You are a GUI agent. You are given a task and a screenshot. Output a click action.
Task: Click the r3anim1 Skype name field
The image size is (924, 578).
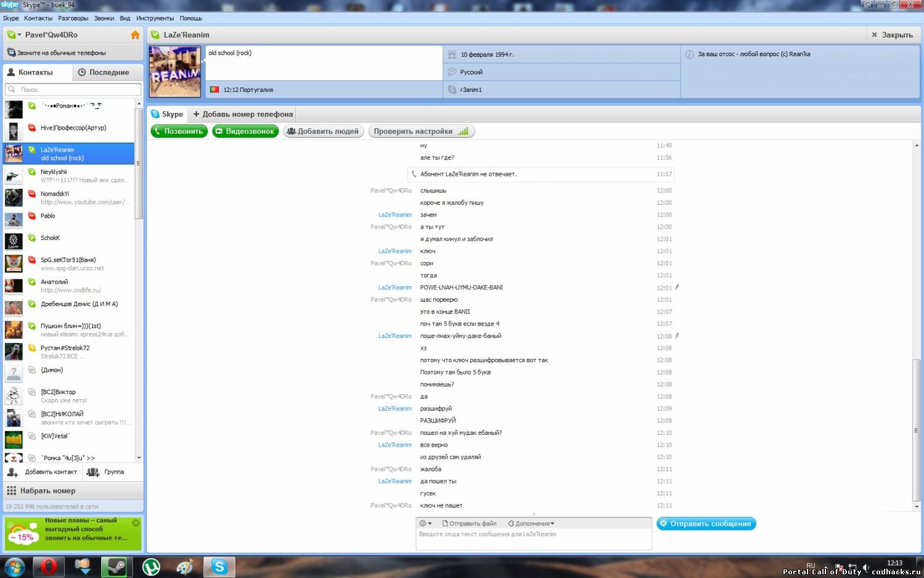pyautogui.click(x=562, y=89)
